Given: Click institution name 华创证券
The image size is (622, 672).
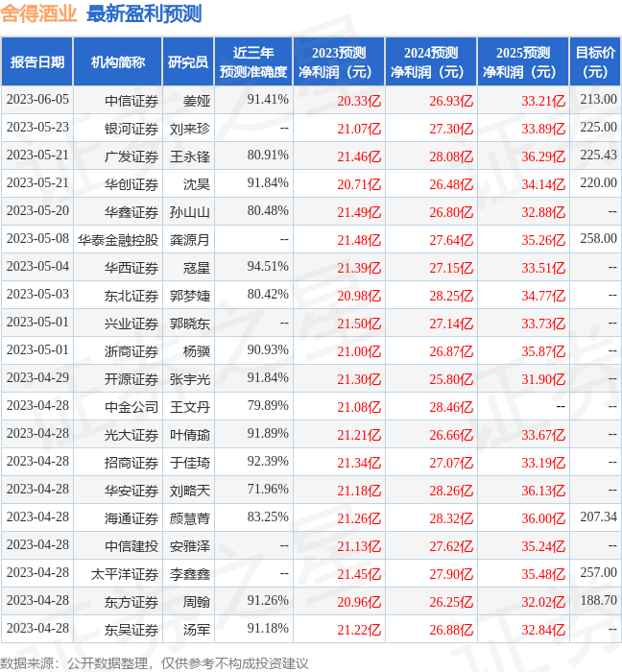Looking at the screenshot, I should coord(132,184).
